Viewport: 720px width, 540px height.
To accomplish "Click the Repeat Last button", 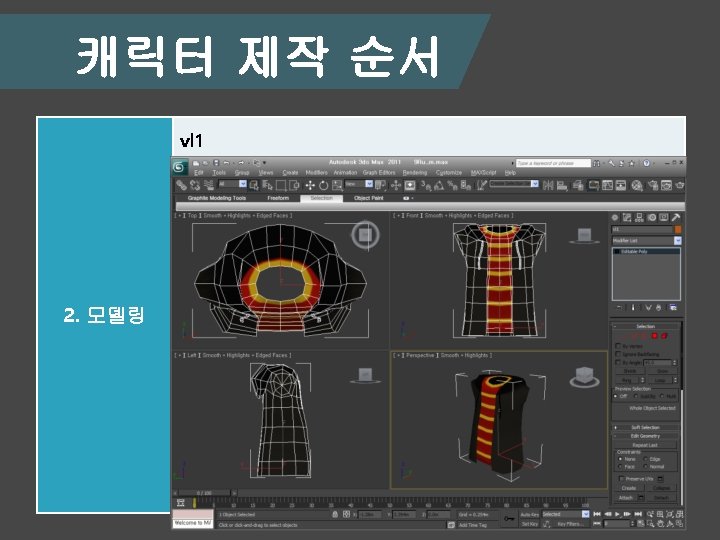I will tap(645, 445).
